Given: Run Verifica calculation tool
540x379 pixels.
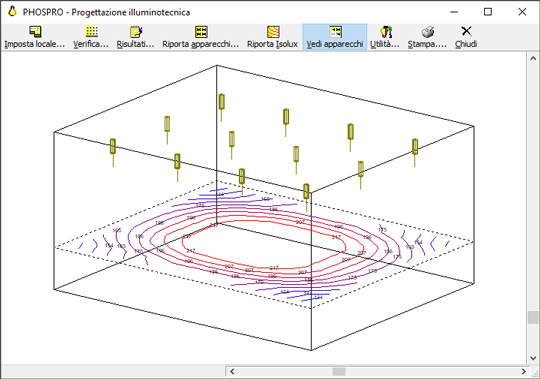Looking at the screenshot, I should pyautogui.click(x=91, y=37).
